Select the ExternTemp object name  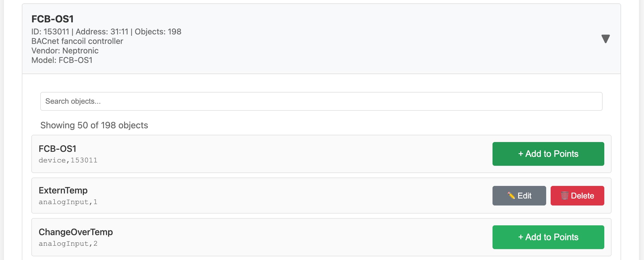point(63,190)
